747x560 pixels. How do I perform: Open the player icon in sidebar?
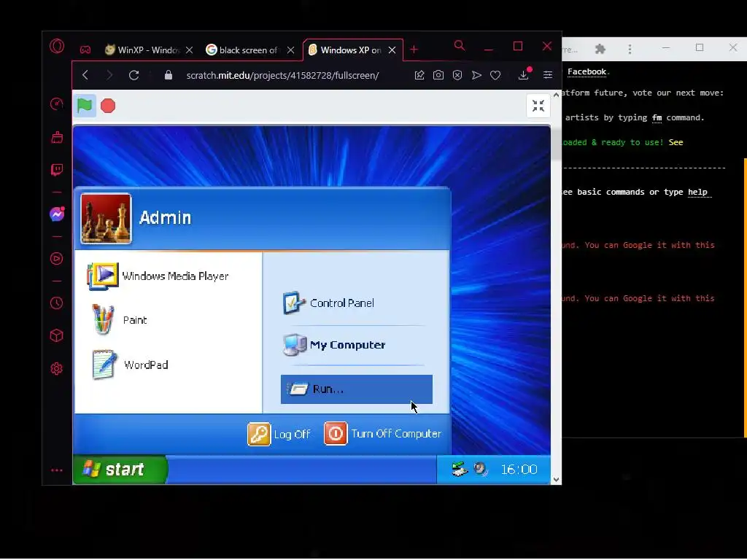pos(57,259)
